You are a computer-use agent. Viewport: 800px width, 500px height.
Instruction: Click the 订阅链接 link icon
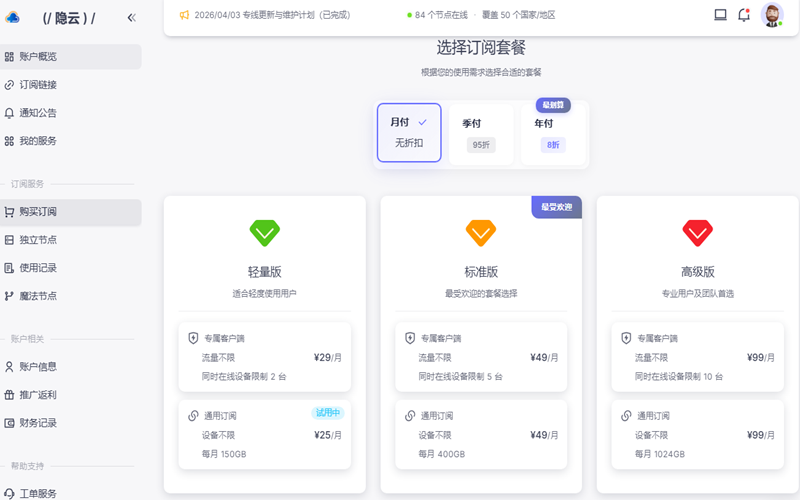[9, 85]
